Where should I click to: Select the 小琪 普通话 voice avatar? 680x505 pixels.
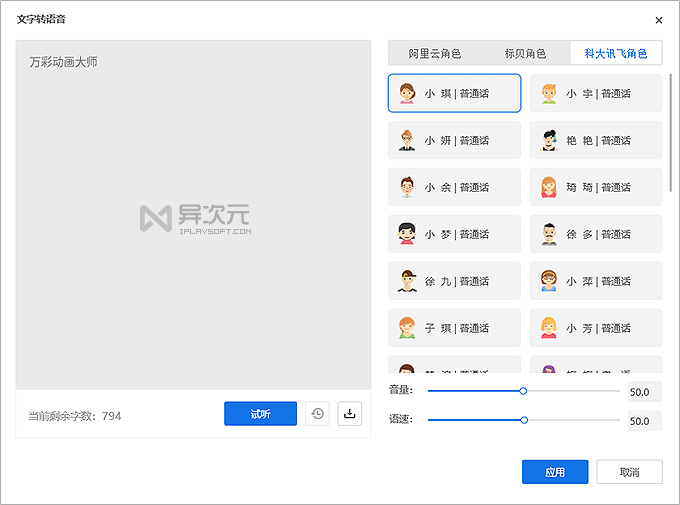tap(407, 93)
